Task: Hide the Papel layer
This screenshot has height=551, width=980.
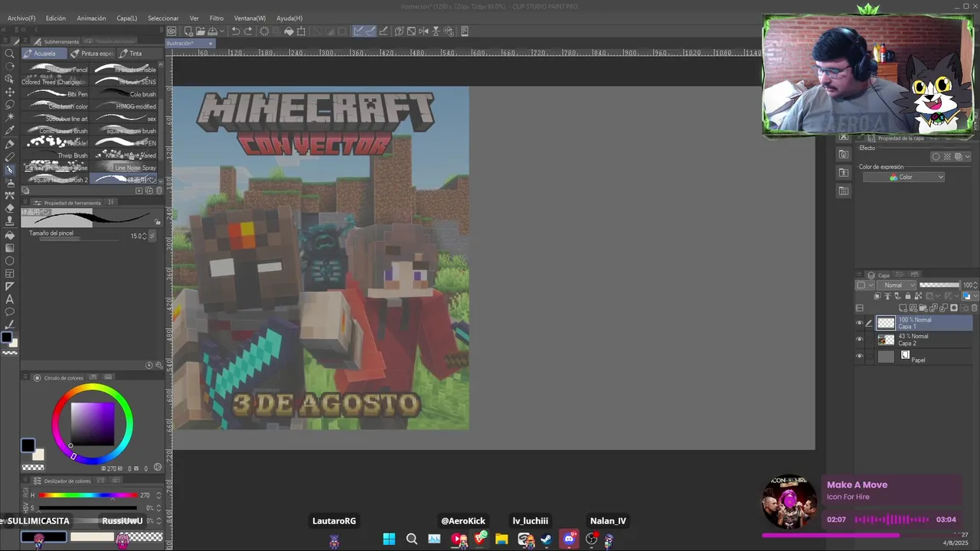Action: [x=859, y=357]
